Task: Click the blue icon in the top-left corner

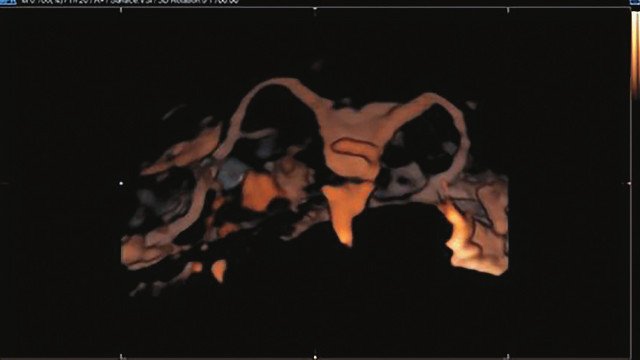Action: point(8,2)
